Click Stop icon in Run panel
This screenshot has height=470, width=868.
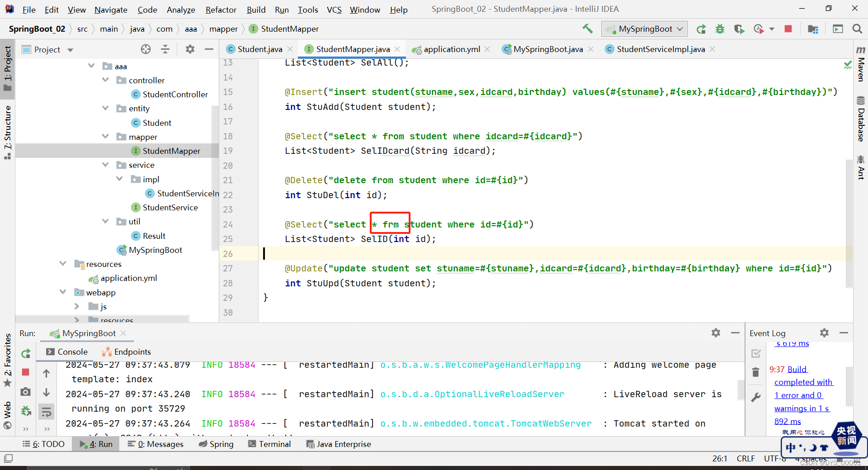[26, 372]
